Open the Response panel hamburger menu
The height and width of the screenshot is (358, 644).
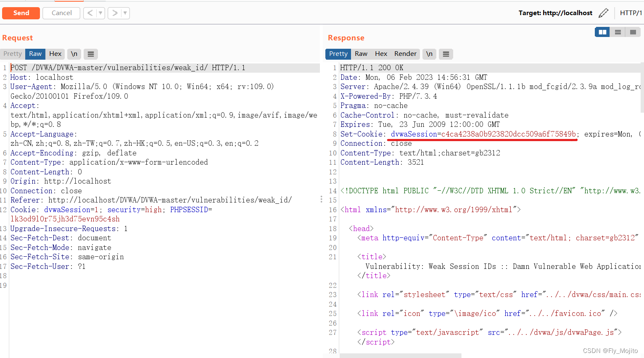[446, 54]
